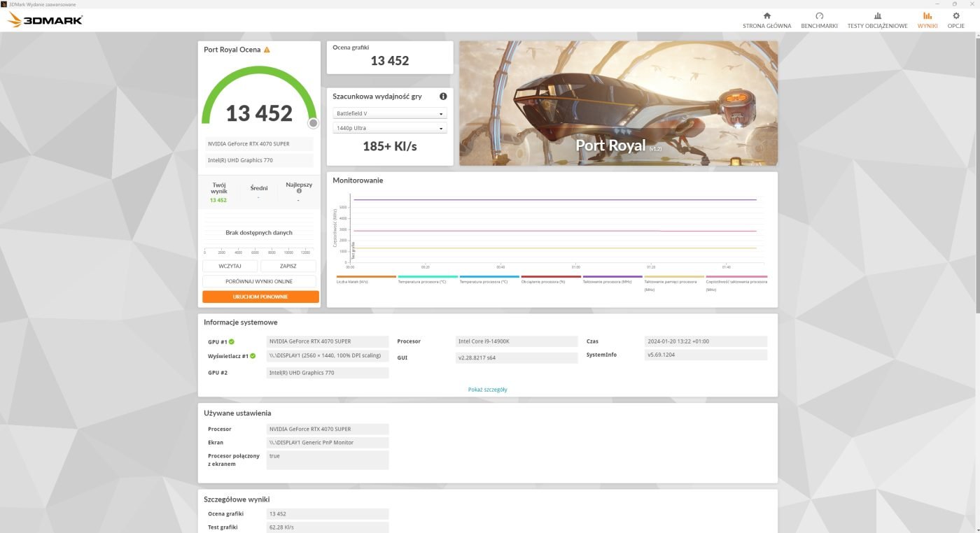Click the Ocena grafiki 13 452 field in Szczegółowe wyniki
This screenshot has height=533, width=980.
328,513
